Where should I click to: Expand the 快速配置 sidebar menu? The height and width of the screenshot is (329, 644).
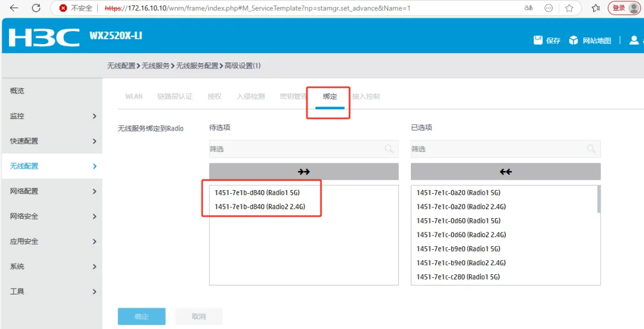[52, 141]
